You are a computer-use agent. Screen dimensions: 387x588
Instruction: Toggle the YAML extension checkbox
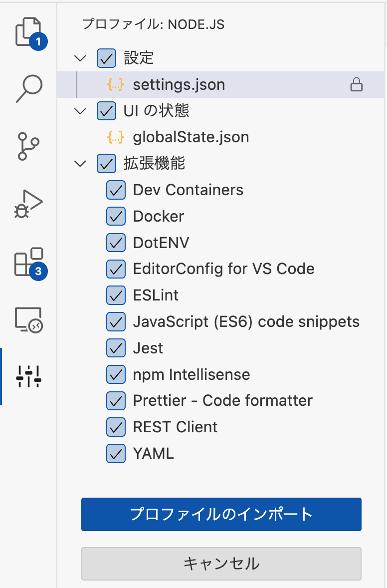click(x=116, y=453)
